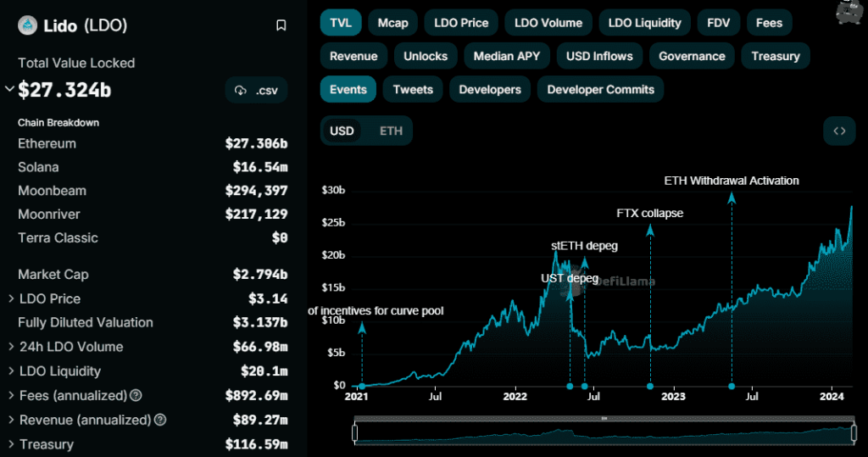Click the FTX collapse timeline marker dot

tap(650, 386)
